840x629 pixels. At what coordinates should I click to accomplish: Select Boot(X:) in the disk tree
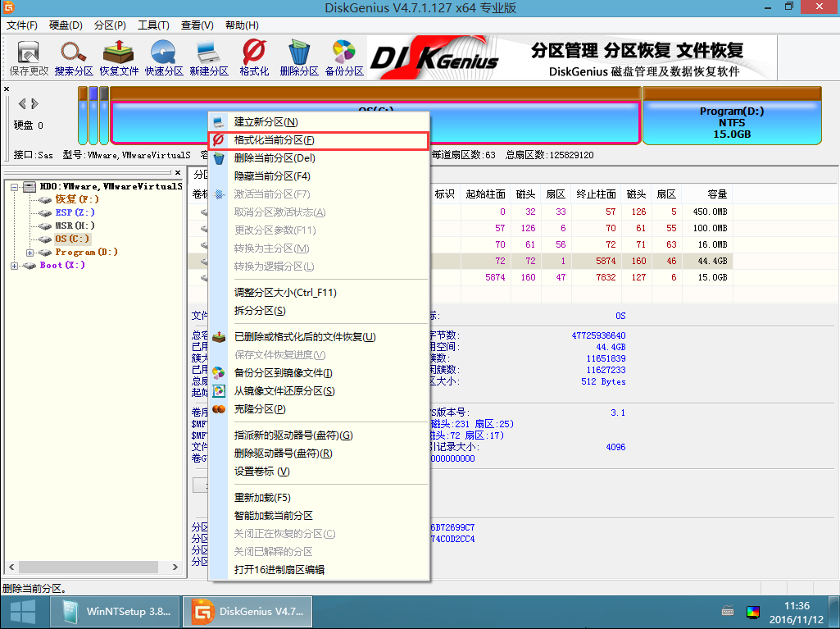point(62,265)
